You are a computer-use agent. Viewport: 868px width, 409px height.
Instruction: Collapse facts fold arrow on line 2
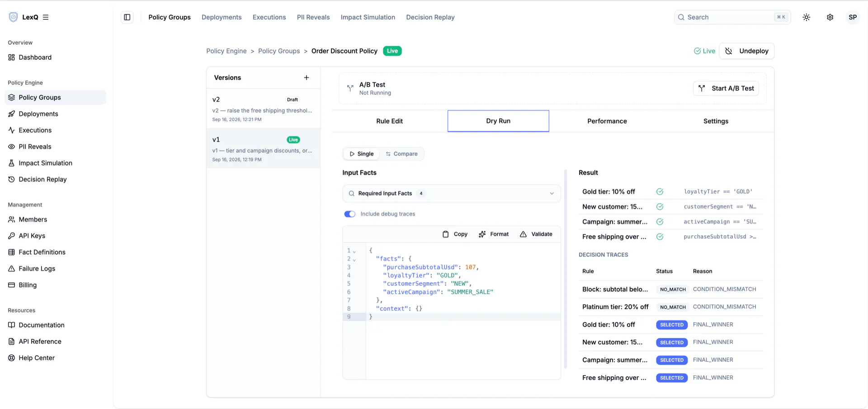click(x=354, y=260)
